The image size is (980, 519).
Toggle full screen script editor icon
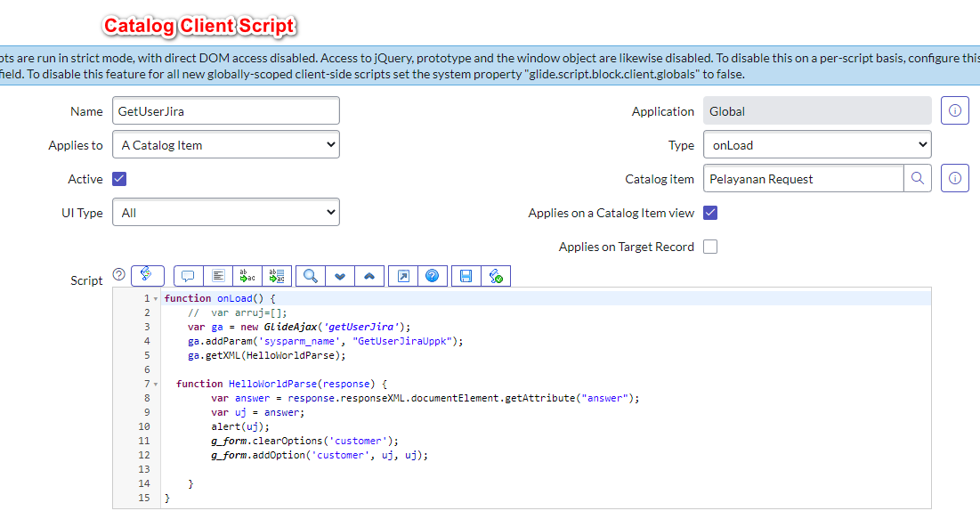[403, 276]
